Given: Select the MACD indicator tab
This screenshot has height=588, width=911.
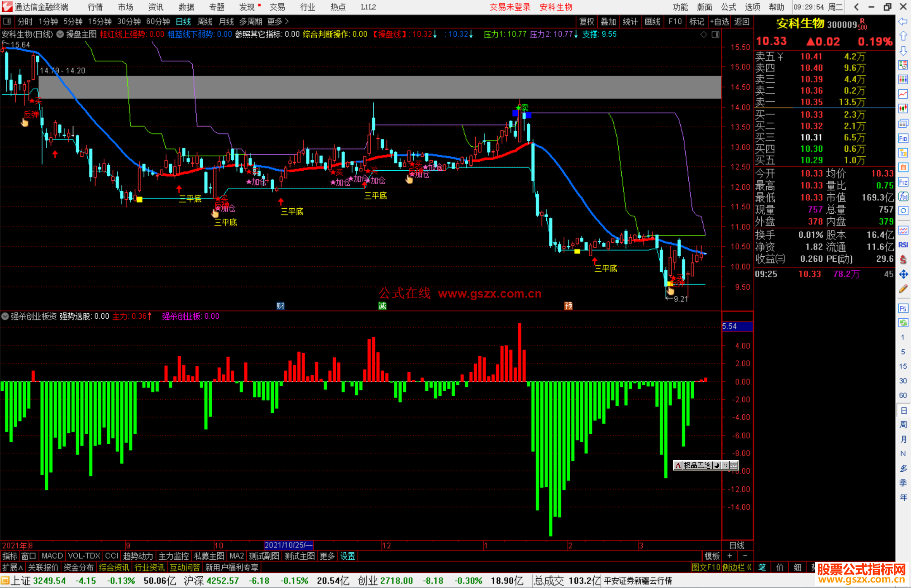Looking at the screenshot, I should pyautogui.click(x=52, y=556).
